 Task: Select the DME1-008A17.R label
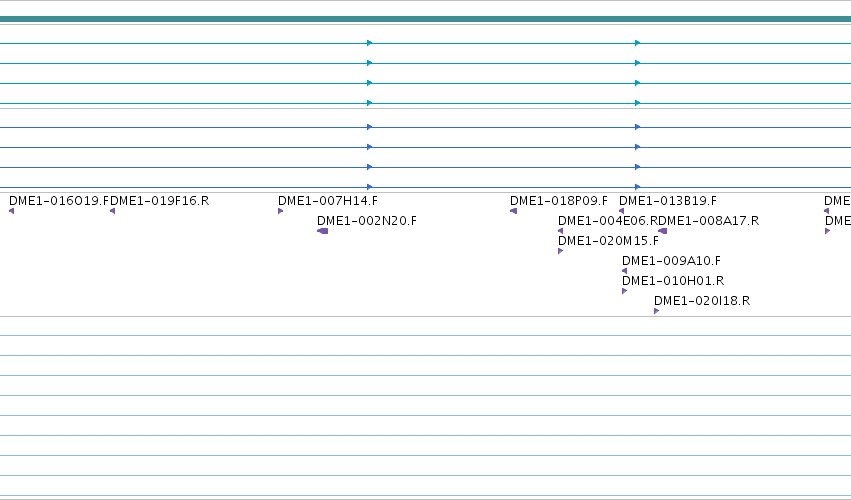click(x=709, y=221)
